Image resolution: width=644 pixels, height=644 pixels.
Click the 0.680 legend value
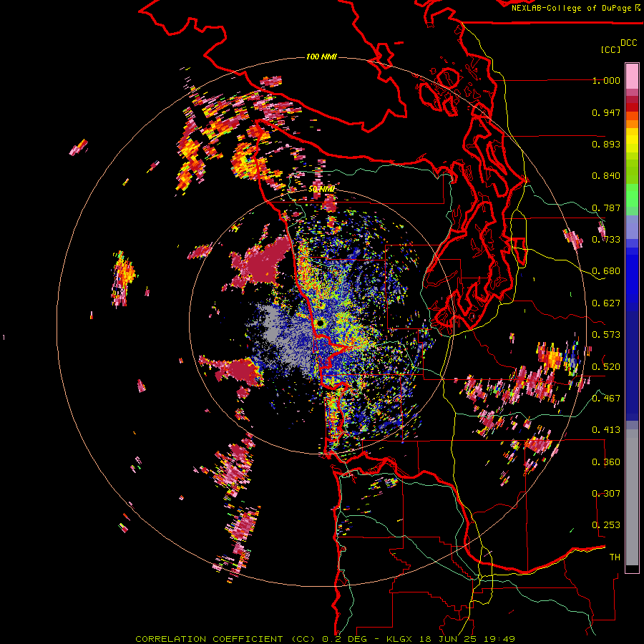click(606, 271)
